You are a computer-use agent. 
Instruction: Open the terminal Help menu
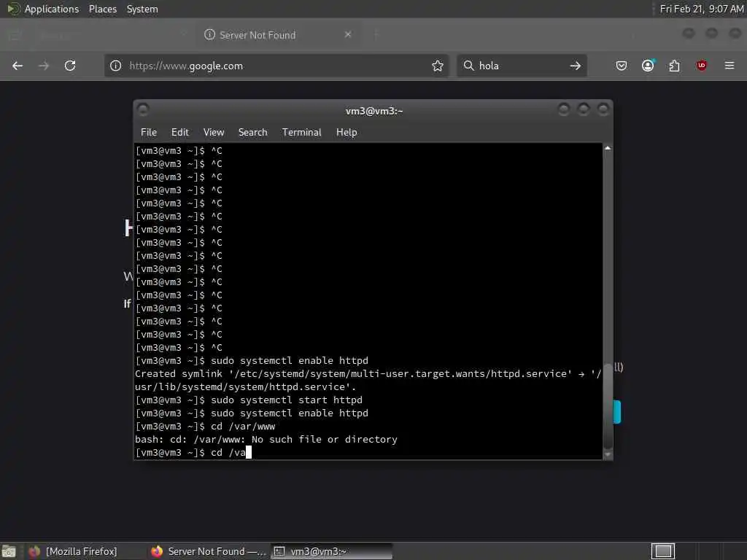(x=347, y=133)
